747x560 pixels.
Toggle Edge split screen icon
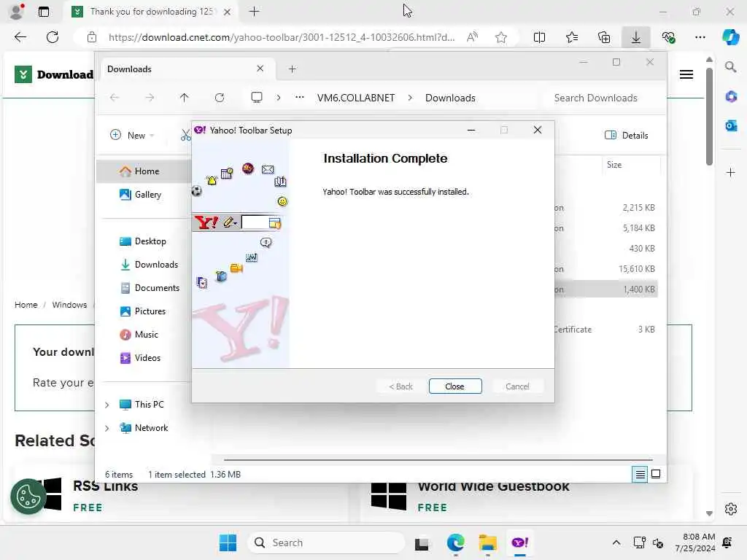[539, 37]
